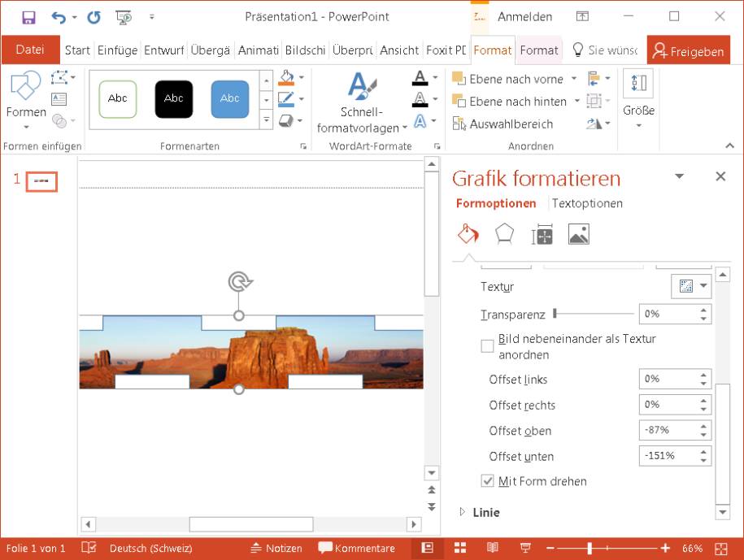Screen dimensions: 744x560
Task: Open the Effects pentagon icon tab
Action: coord(504,235)
